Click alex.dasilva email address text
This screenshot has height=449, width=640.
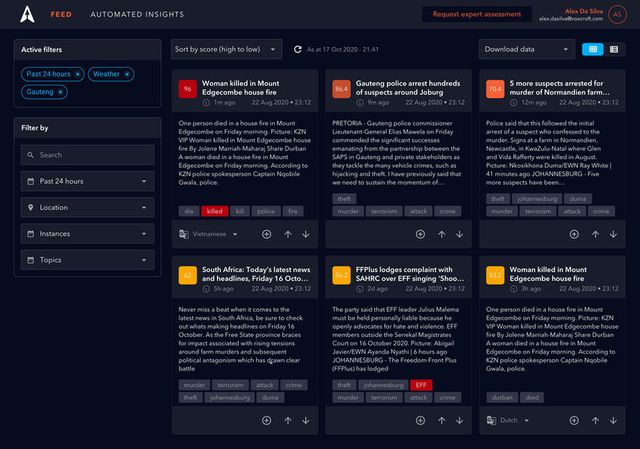pyautogui.click(x=571, y=19)
